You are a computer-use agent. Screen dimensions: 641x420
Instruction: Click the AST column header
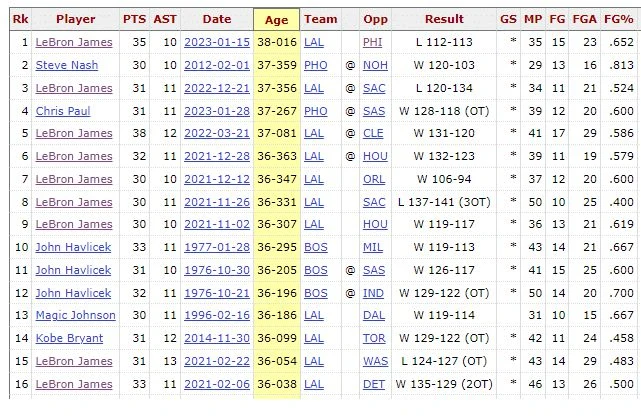pyautogui.click(x=165, y=19)
